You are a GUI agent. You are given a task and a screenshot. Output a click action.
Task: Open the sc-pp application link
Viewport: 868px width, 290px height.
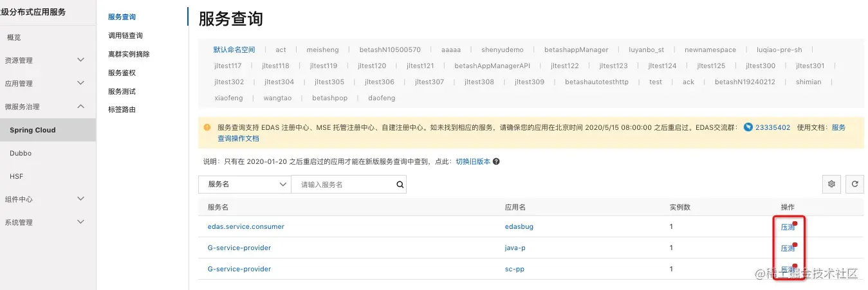(515, 269)
